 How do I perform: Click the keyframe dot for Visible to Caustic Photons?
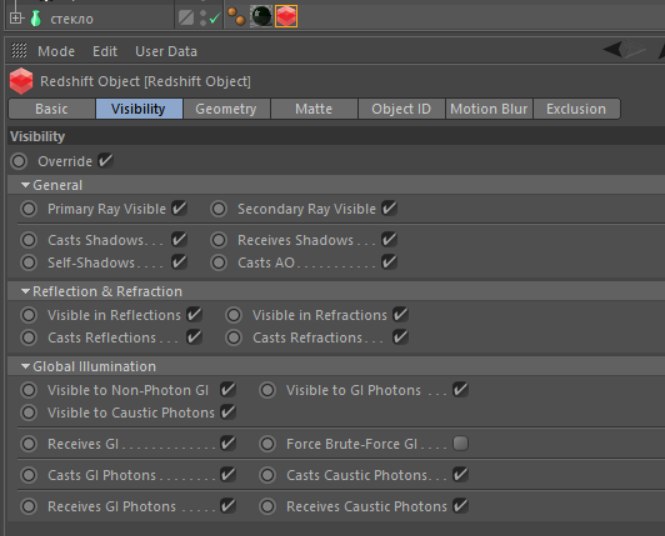tap(29, 413)
